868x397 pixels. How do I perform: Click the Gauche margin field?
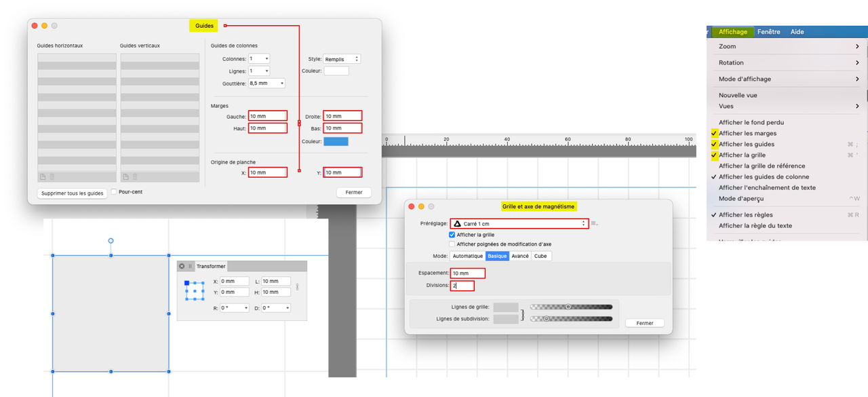(x=268, y=116)
